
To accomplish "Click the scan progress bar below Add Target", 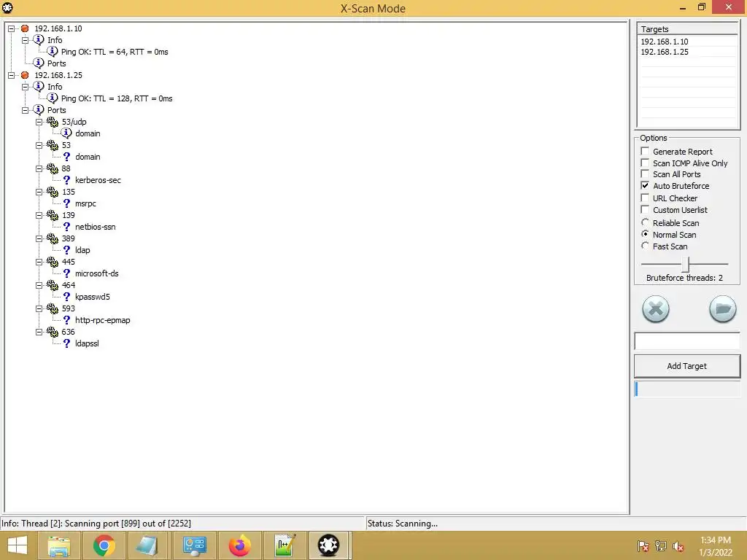I will [x=687, y=389].
